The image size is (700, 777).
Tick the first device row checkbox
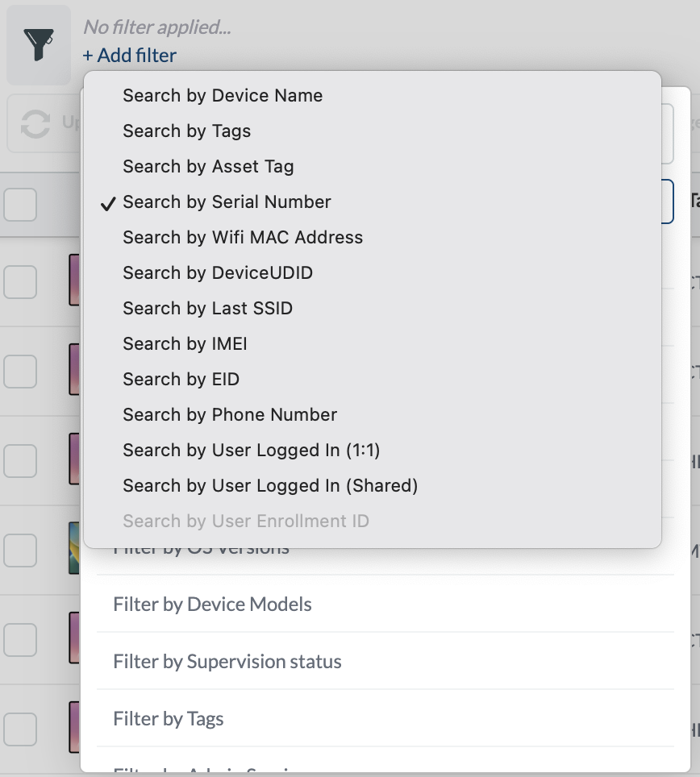[20, 282]
